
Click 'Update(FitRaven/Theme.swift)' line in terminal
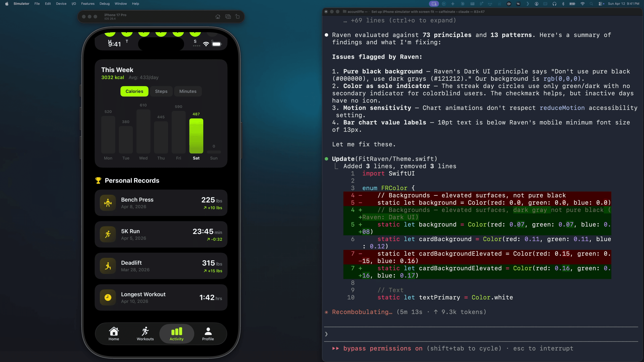[385, 159]
